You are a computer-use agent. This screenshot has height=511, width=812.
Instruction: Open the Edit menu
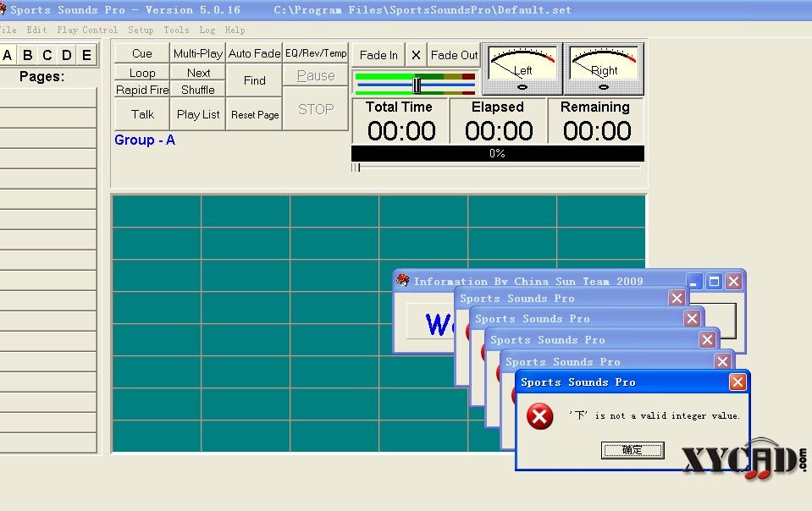tap(36, 30)
